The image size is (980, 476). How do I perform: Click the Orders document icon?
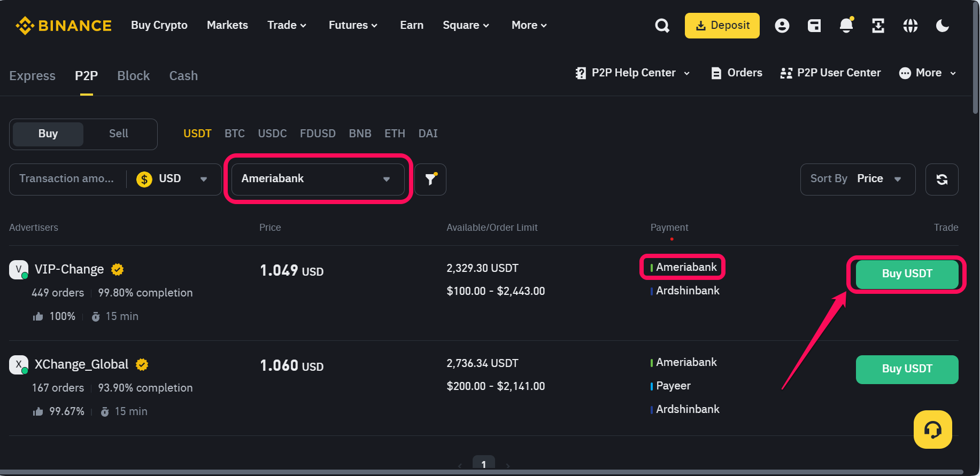point(716,73)
